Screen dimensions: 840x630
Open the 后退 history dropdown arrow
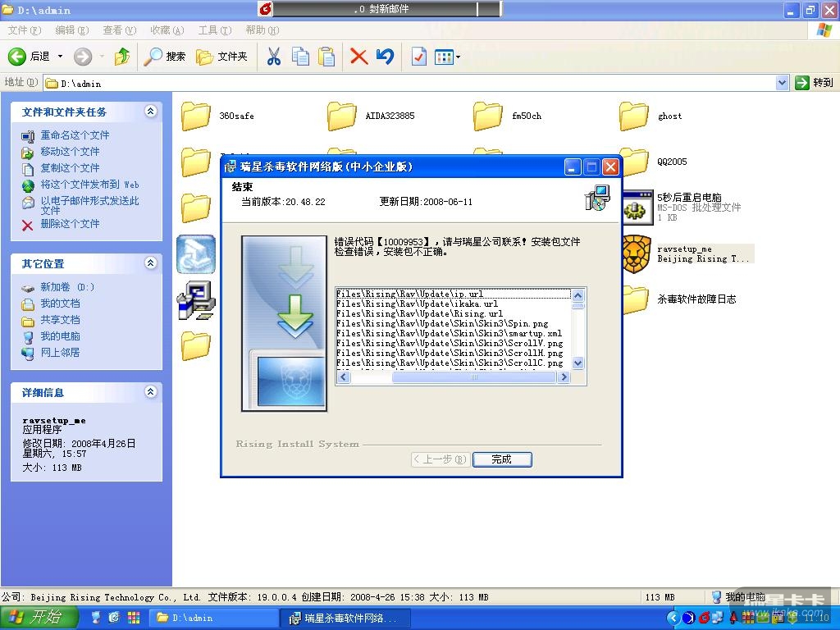click(60, 57)
